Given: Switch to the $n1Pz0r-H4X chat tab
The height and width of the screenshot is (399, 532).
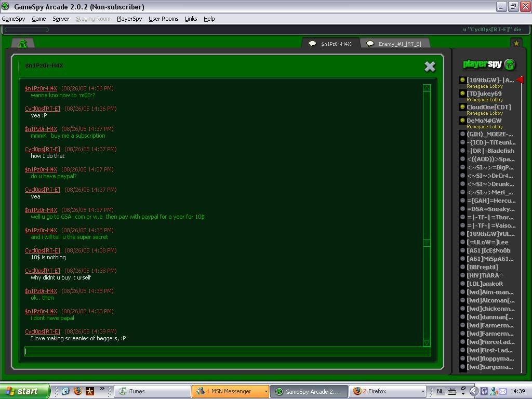Looking at the screenshot, I should (x=330, y=44).
